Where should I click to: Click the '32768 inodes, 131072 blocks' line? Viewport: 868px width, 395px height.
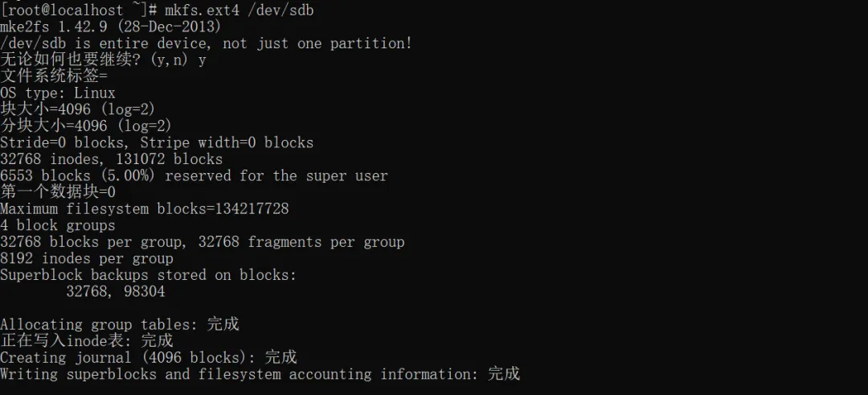tap(111, 159)
